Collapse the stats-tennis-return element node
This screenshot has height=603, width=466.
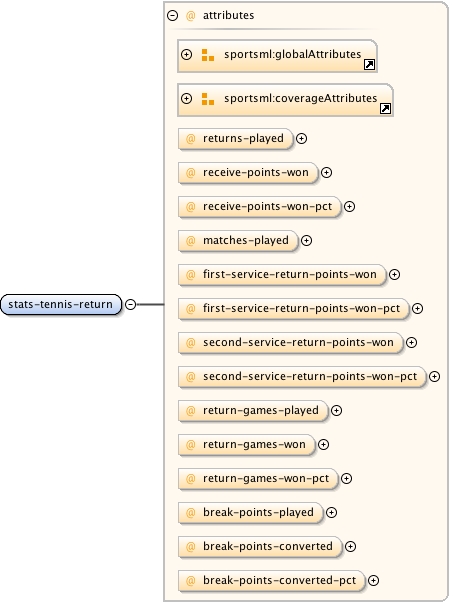tap(131, 305)
